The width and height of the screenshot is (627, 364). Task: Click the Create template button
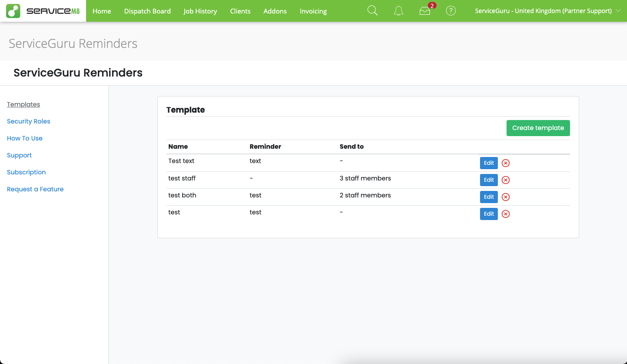coord(538,128)
